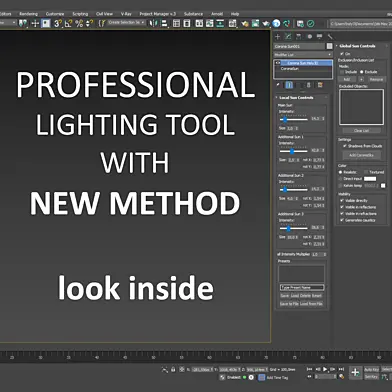
Task: Toggle the Global Sun Controls On checkbox
Action: tap(342, 54)
